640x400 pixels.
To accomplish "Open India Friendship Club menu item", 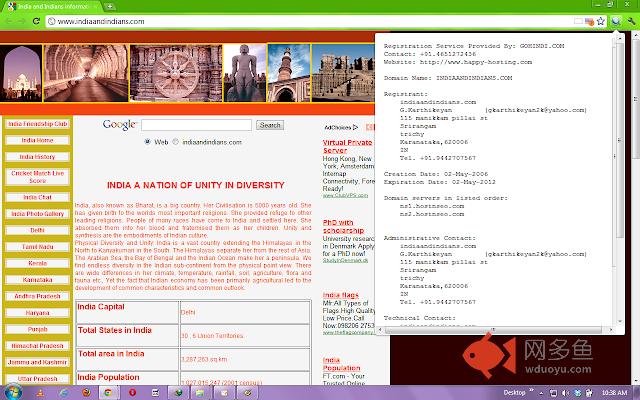I will 38,124.
